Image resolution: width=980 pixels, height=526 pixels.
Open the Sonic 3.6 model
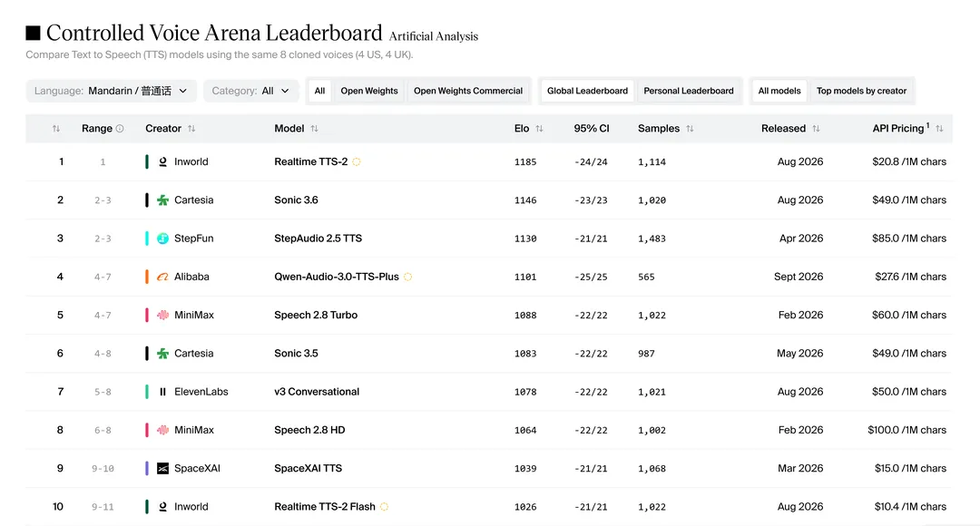tap(296, 200)
